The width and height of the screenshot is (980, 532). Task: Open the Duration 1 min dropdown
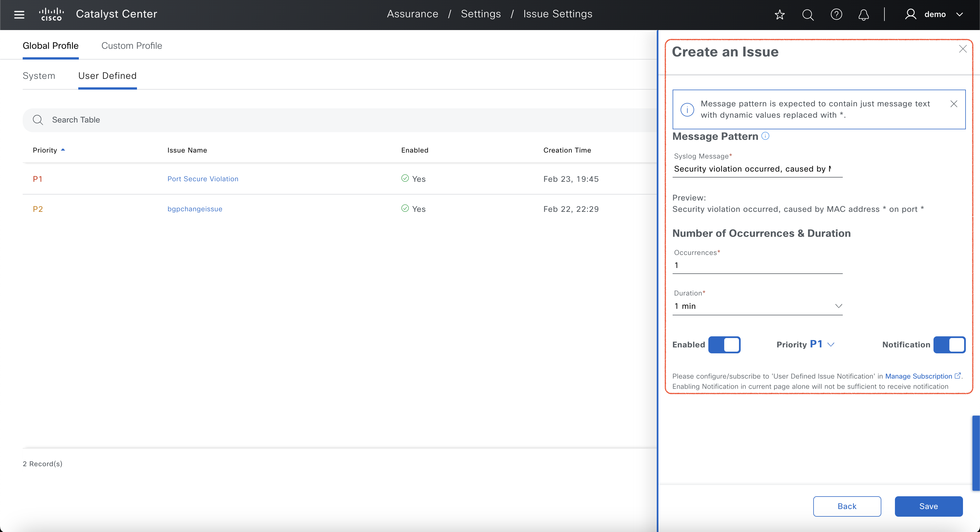pos(757,306)
